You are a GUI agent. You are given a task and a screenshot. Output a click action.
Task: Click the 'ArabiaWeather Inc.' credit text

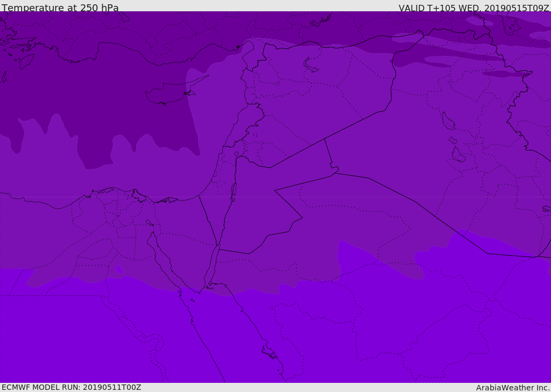(513, 388)
